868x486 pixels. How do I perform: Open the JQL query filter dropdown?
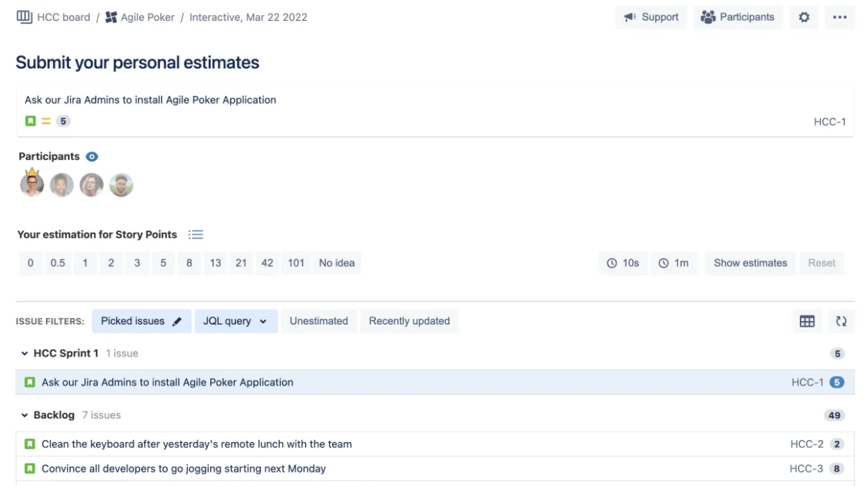coord(235,321)
